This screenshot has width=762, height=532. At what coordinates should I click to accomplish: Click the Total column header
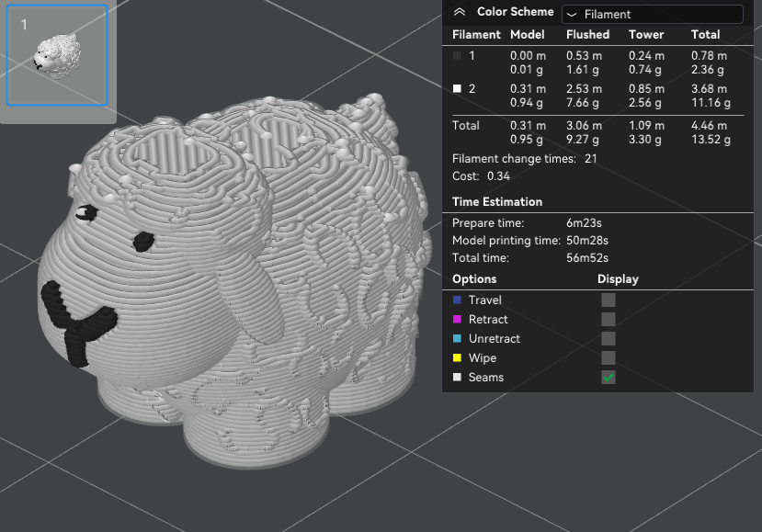click(x=705, y=35)
